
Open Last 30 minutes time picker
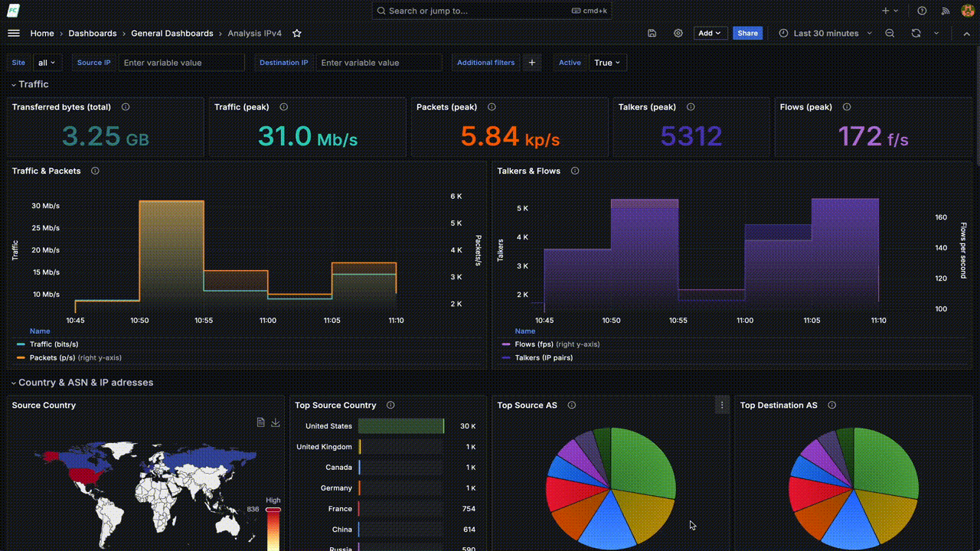826,34
